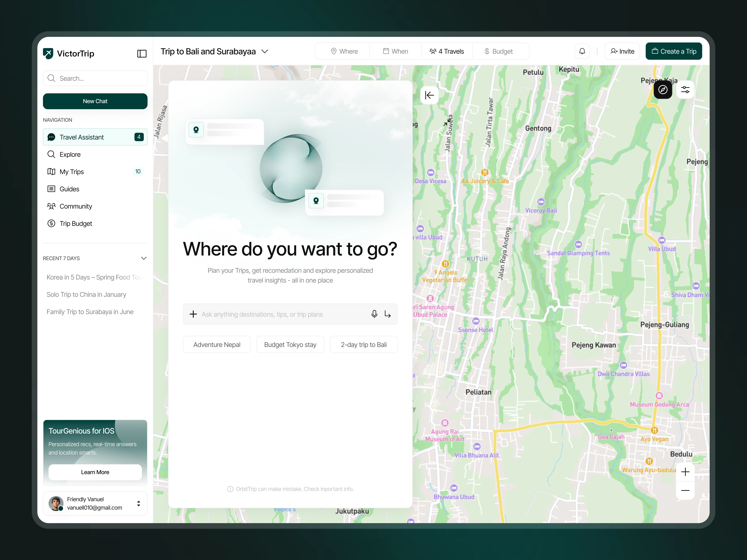Image resolution: width=747 pixels, height=560 pixels.
Task: Toggle the sidebar collapse icon
Action: click(142, 54)
